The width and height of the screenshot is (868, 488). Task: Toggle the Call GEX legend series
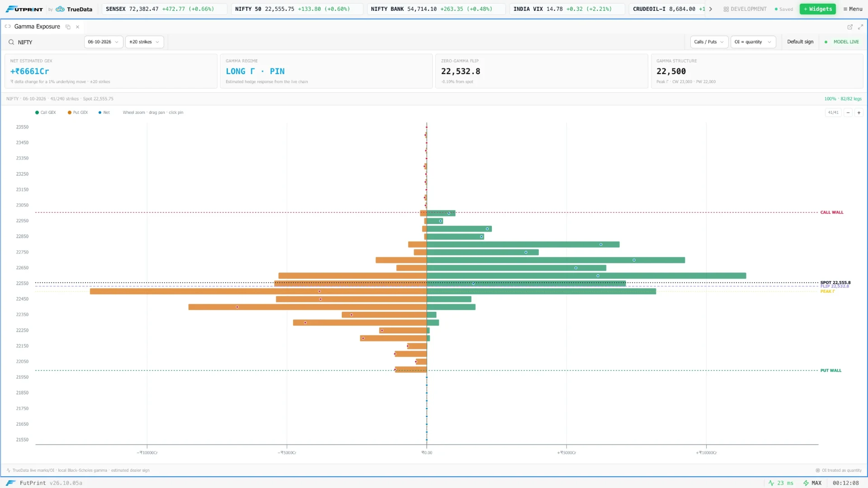click(x=46, y=113)
